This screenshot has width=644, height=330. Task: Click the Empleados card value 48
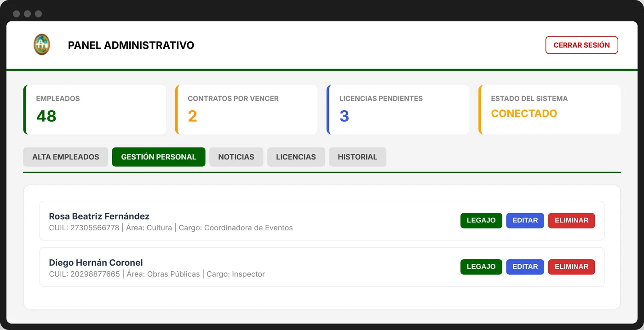pos(46,116)
